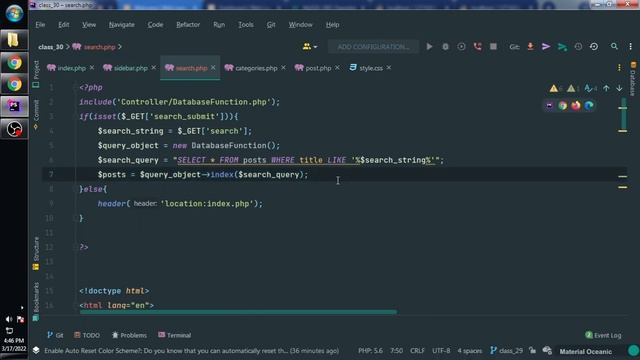Open the Window menu
Screen dimensions: 640x360
point(300,24)
